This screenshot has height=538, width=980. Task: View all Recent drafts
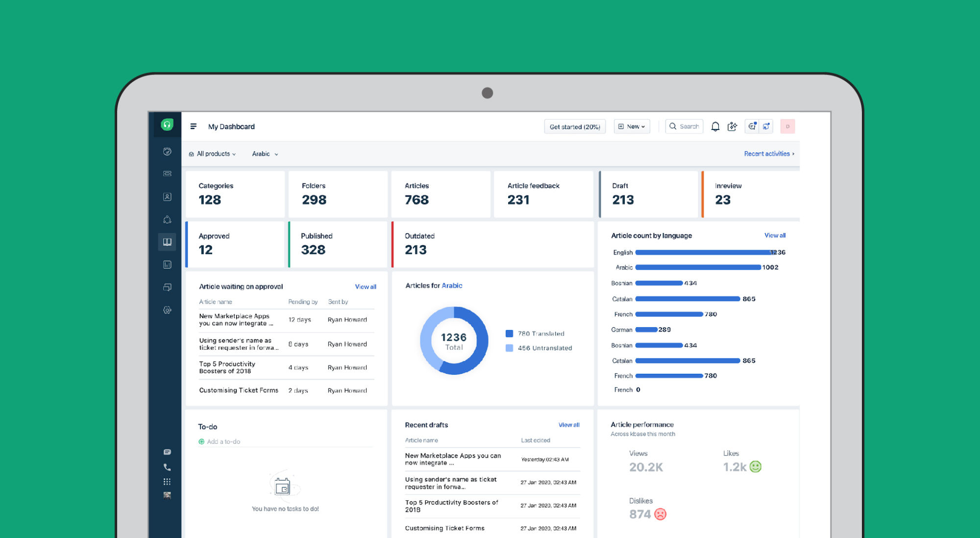pyautogui.click(x=569, y=425)
